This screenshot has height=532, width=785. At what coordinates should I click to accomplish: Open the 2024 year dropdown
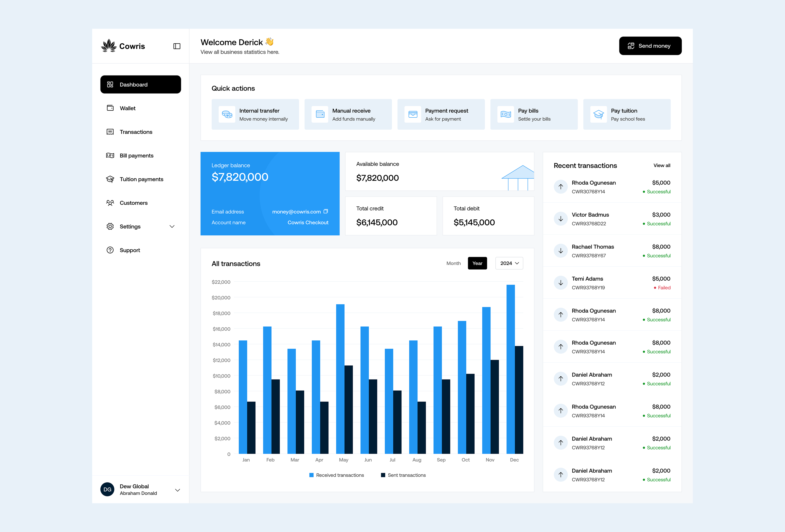pyautogui.click(x=509, y=264)
